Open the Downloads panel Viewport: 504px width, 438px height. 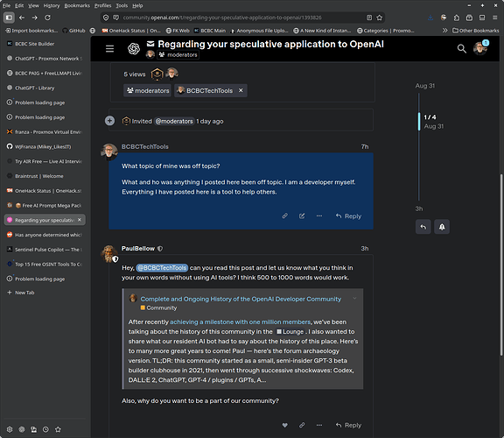coord(430,18)
